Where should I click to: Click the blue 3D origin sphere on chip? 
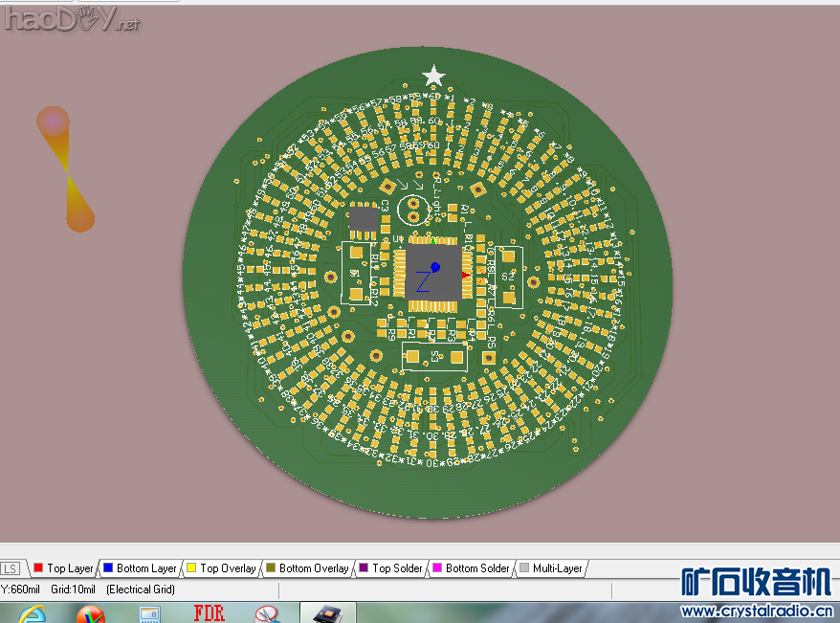(434, 268)
